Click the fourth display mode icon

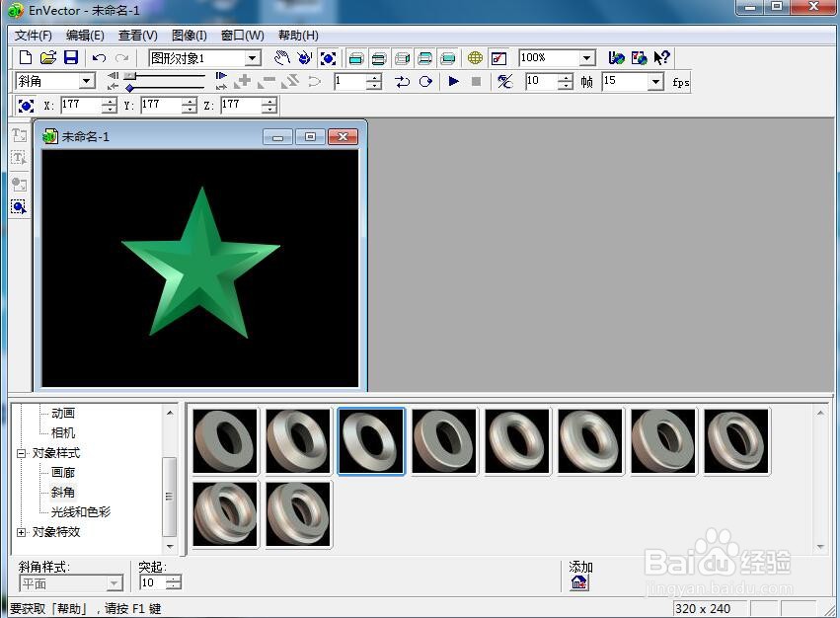(x=424, y=58)
